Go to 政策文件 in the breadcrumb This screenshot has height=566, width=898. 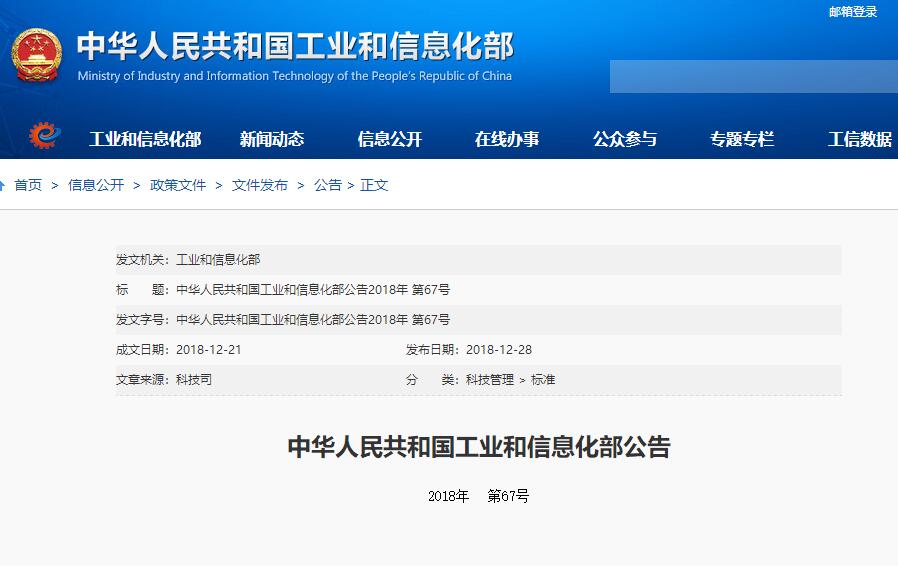click(x=178, y=185)
